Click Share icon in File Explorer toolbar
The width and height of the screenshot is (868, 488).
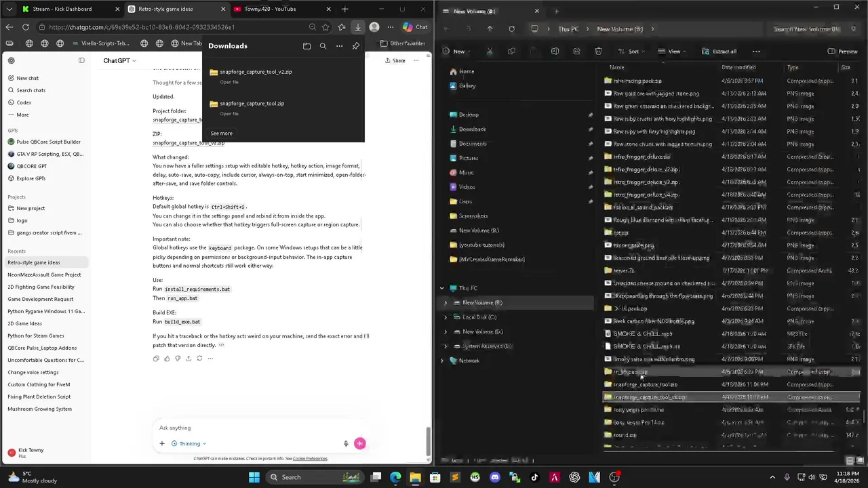(x=576, y=52)
